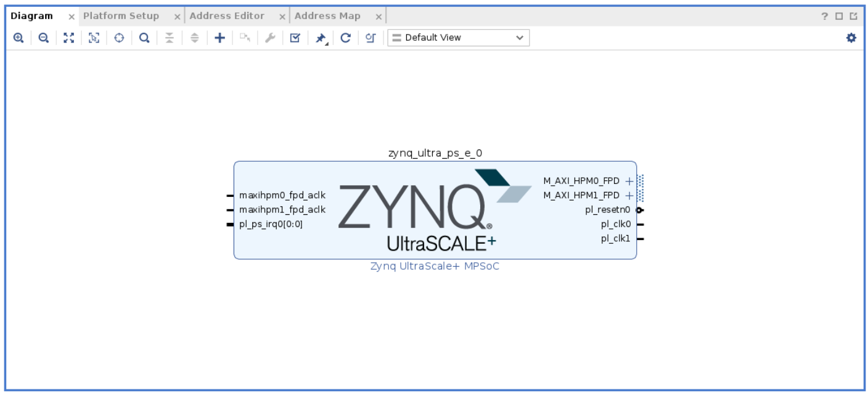Open the Default View dropdown
Image resolution: width=868 pixels, height=395 pixels.
(458, 38)
